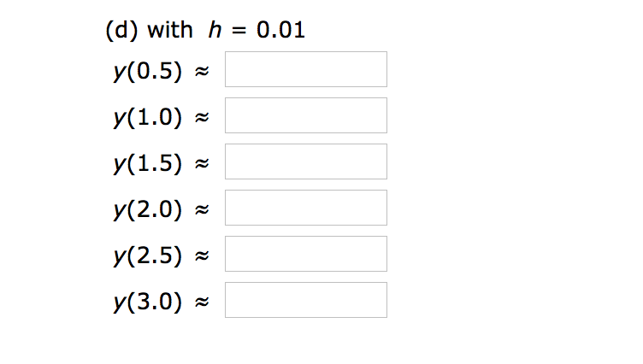This screenshot has height=364, width=643.
Task: Click the y(3.0) label text
Action: [148, 302]
